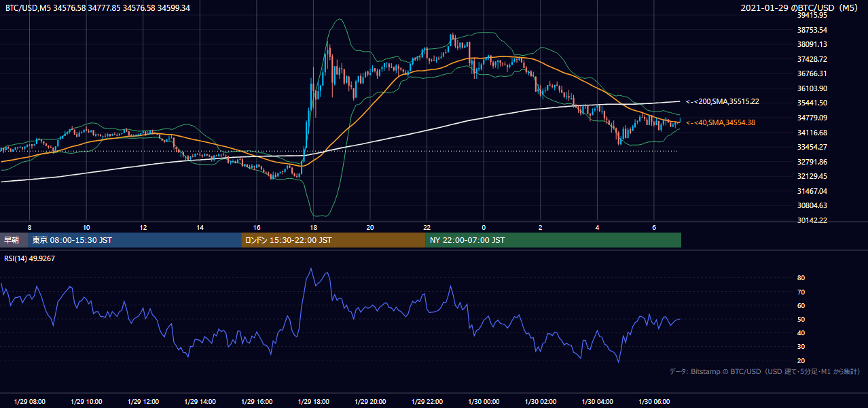Click price axis value 31467.04
The image size is (868, 408).
pyautogui.click(x=812, y=191)
